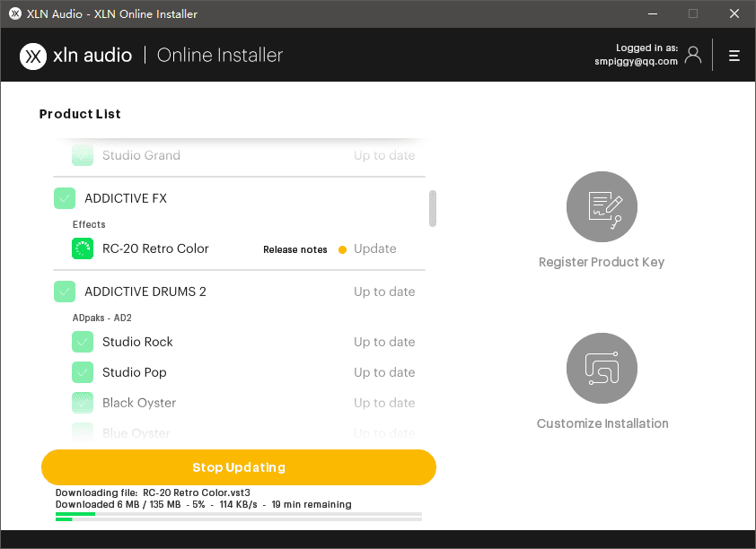Toggle the ADDICTIVE DRUMS 2 checkbox
Viewport: 756px width, 549px height.
point(65,292)
